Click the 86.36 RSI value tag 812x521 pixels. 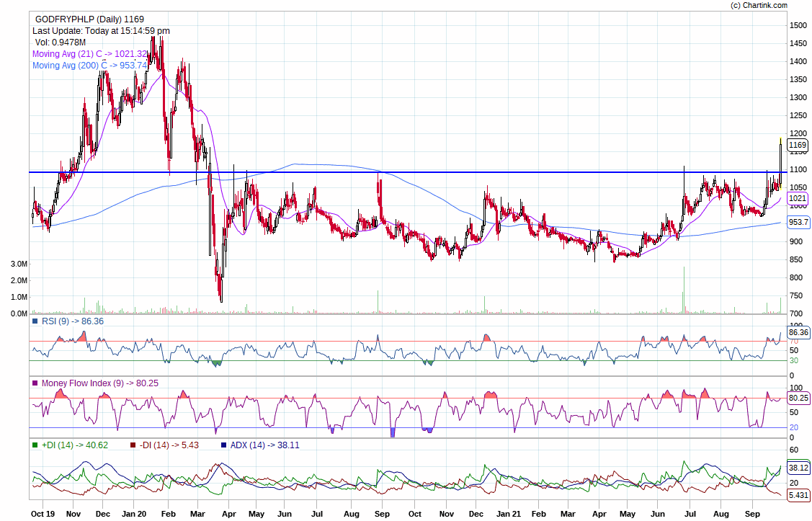tap(799, 332)
